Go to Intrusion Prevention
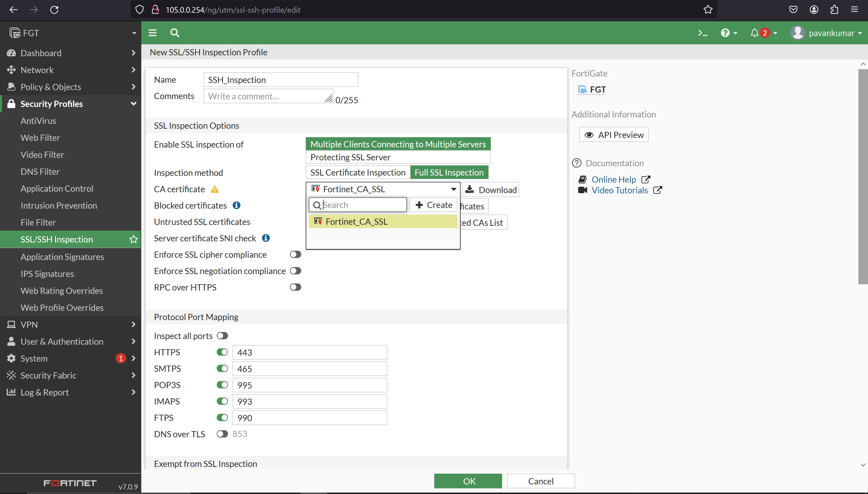Viewport: 868px width, 494px height. click(58, 205)
